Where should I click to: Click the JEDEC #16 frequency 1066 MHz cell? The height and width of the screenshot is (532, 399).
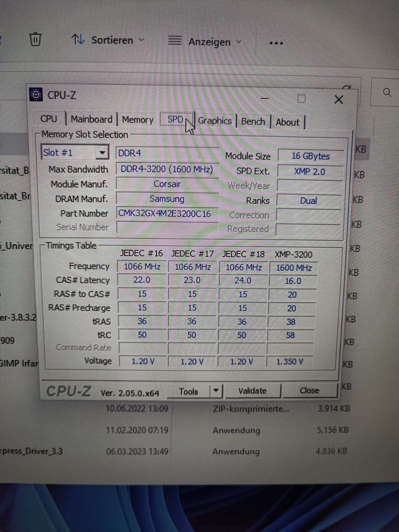pos(142,266)
